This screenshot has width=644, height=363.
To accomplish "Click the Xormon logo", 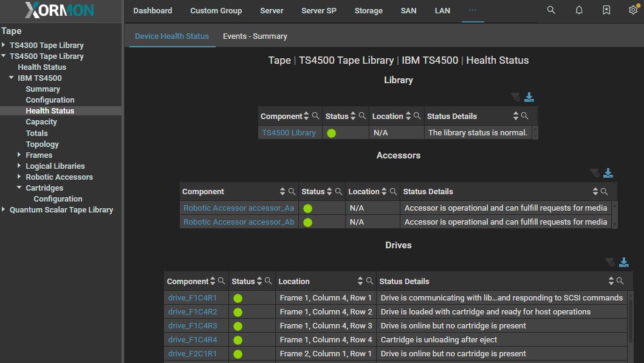I will pos(60,10).
